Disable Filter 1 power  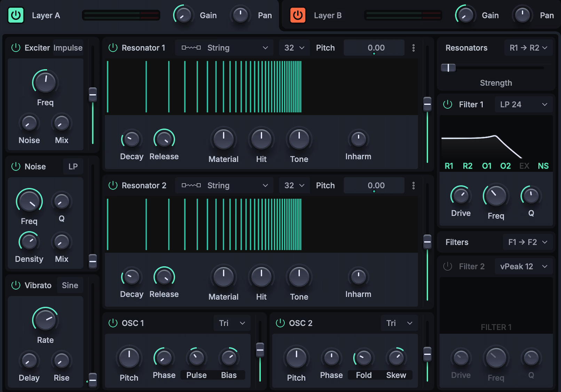[448, 104]
